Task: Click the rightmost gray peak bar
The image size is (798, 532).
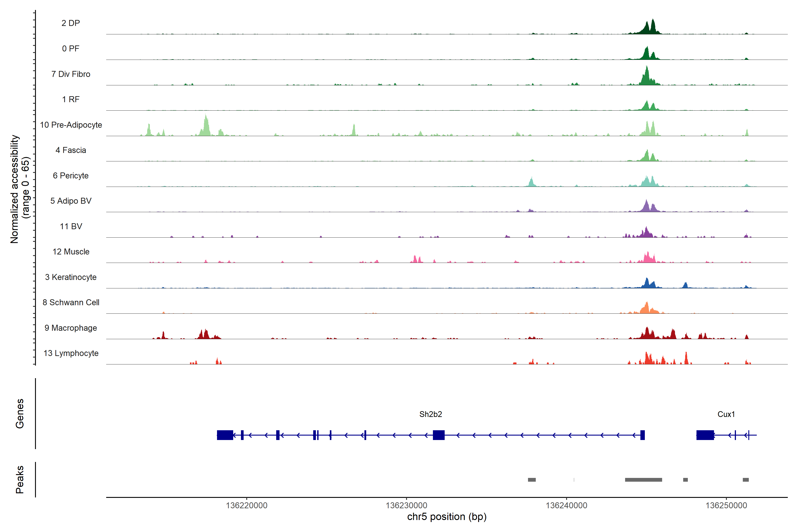Action: pos(745,479)
